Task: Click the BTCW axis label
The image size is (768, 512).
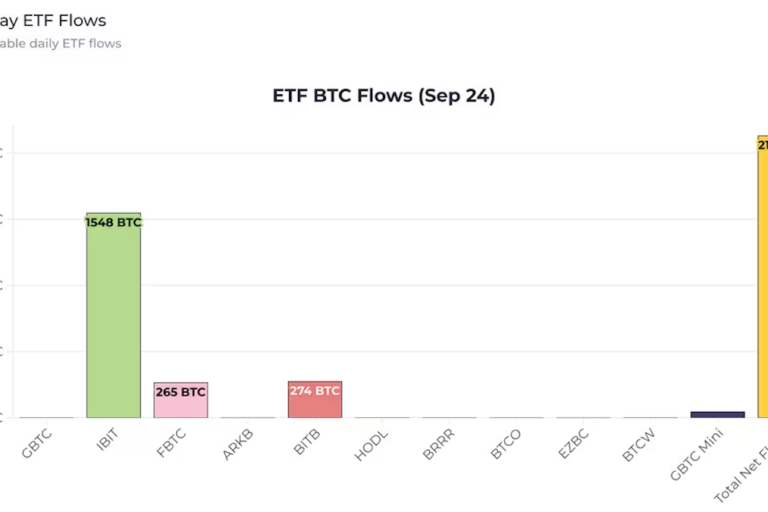Action: pos(639,445)
